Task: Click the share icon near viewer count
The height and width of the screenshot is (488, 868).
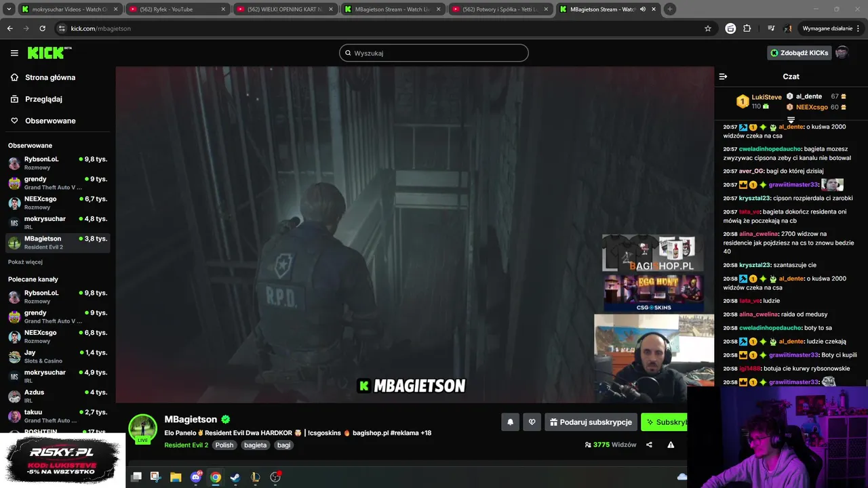Action: pos(649,445)
